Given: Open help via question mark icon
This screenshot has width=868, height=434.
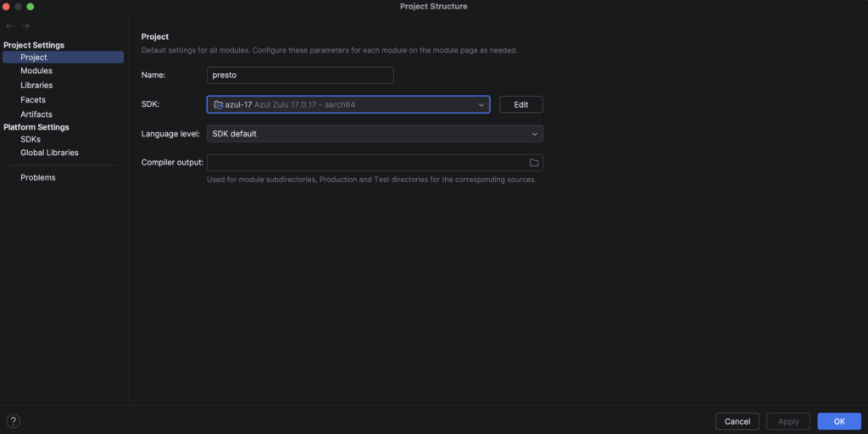Looking at the screenshot, I should point(13,421).
